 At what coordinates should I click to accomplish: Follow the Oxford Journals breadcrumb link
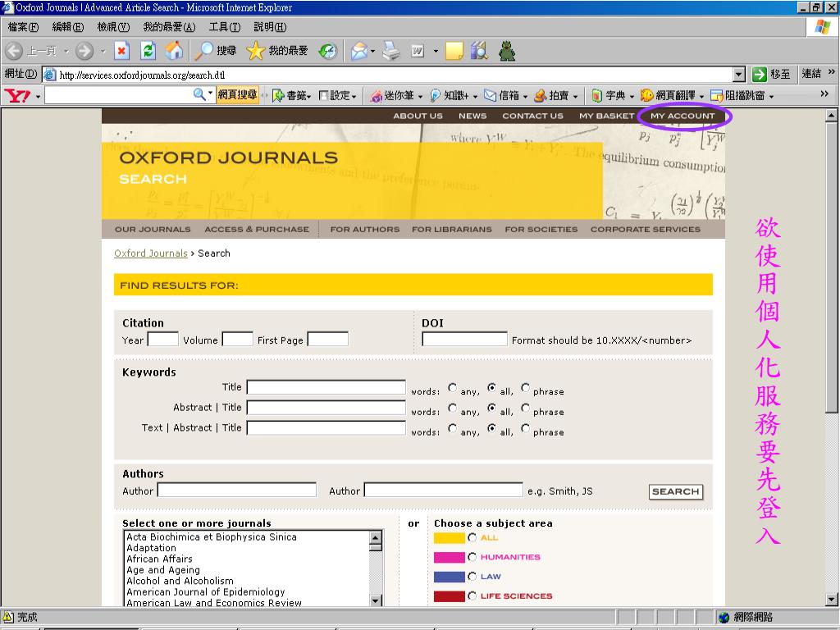[x=151, y=253]
